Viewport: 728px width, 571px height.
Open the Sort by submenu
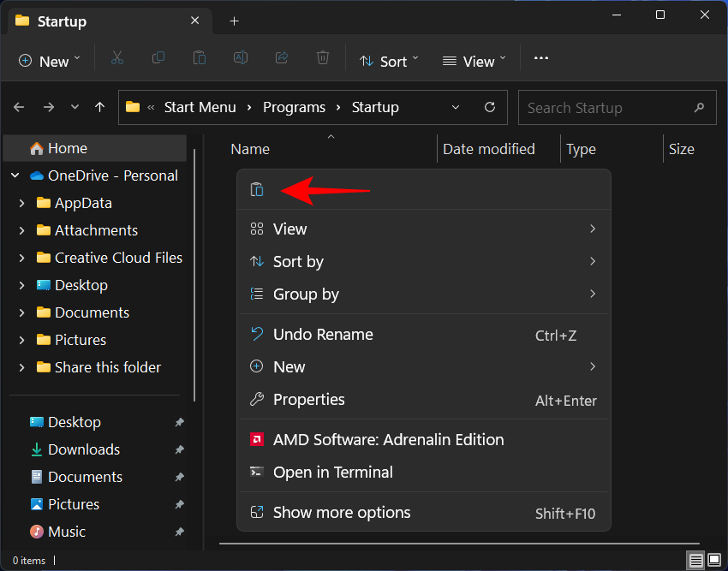pos(298,261)
